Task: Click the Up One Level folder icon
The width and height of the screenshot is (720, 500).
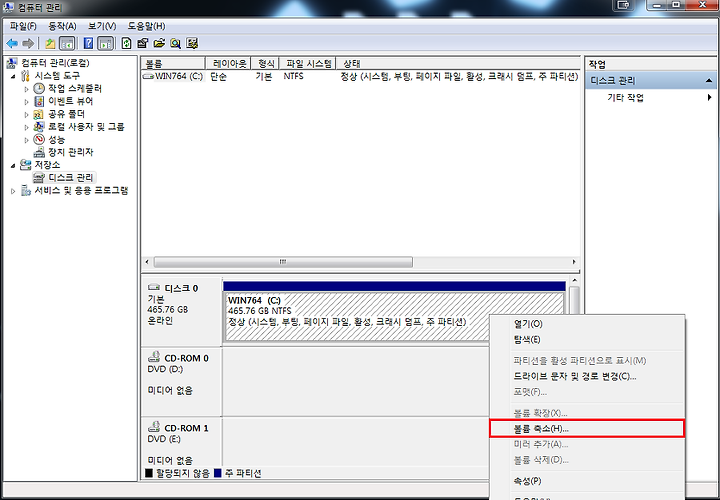Action: click(50, 44)
